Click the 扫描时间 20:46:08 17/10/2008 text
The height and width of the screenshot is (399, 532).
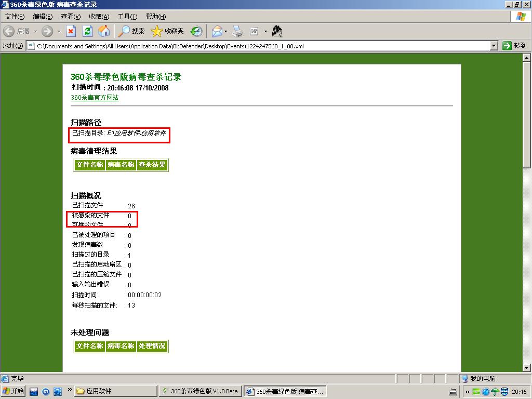[x=120, y=87]
